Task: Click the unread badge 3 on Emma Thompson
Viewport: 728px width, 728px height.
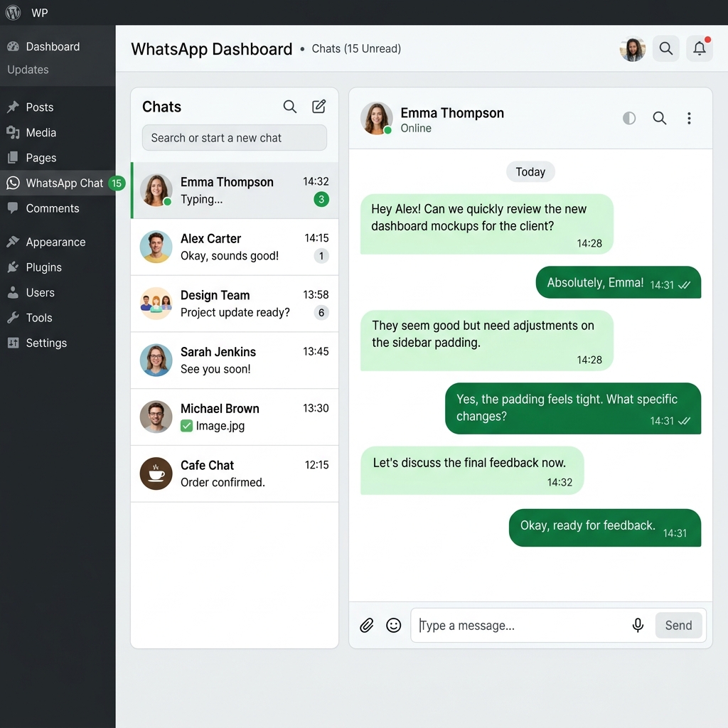Action: pos(321,199)
